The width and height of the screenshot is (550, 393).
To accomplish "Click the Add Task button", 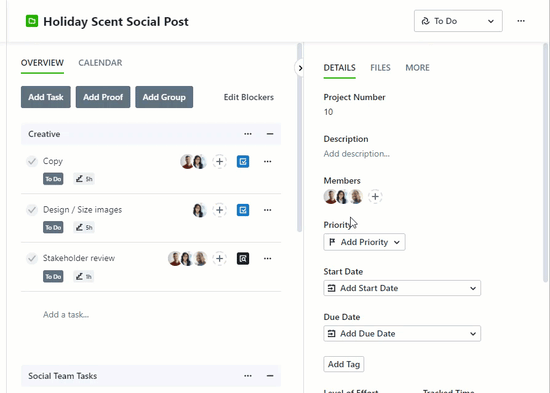I will (x=46, y=97).
